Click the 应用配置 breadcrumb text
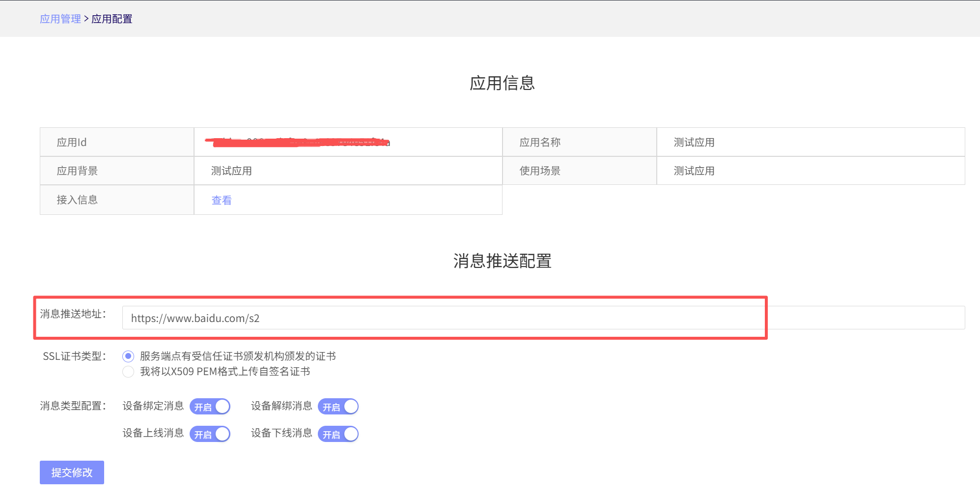This screenshot has height=500, width=980. point(112,19)
